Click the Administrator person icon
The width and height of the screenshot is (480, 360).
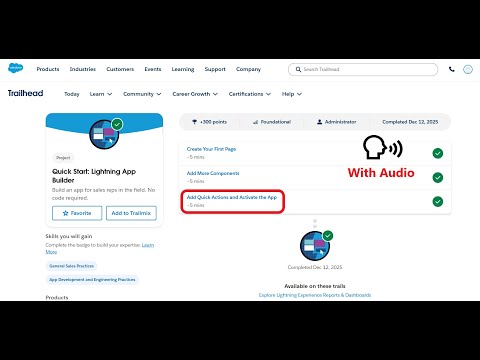coord(319,122)
